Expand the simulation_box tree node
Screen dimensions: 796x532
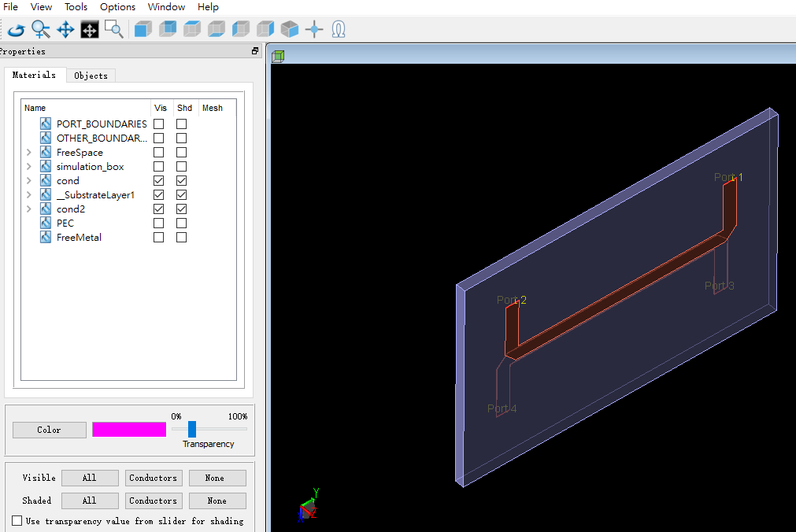coord(29,167)
